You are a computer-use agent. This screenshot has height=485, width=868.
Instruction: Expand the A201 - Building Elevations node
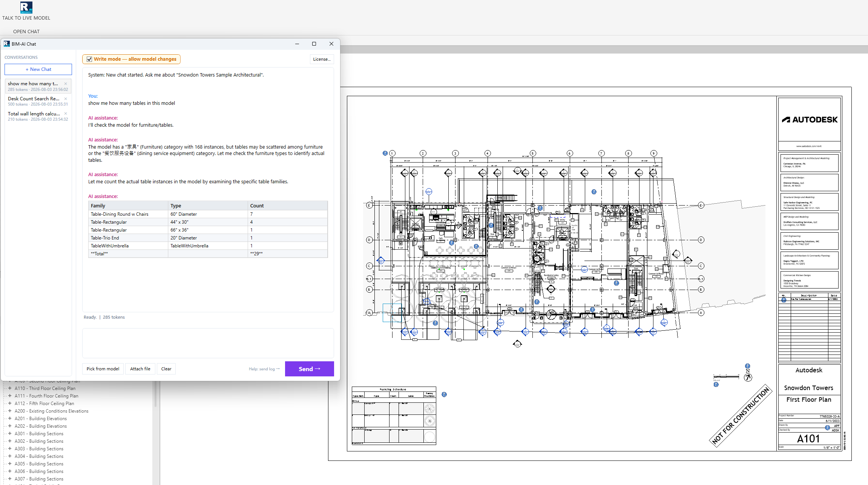(10, 418)
